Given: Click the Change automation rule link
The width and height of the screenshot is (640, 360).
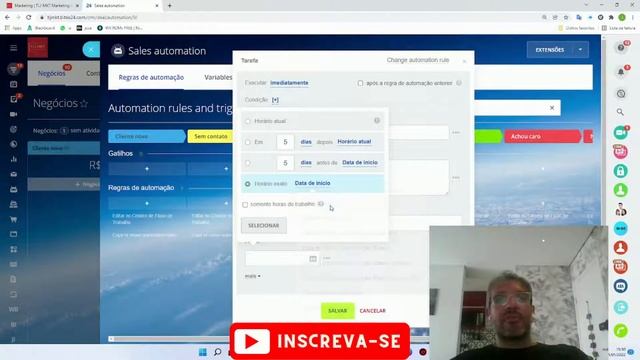Looking at the screenshot, I should click(418, 60).
